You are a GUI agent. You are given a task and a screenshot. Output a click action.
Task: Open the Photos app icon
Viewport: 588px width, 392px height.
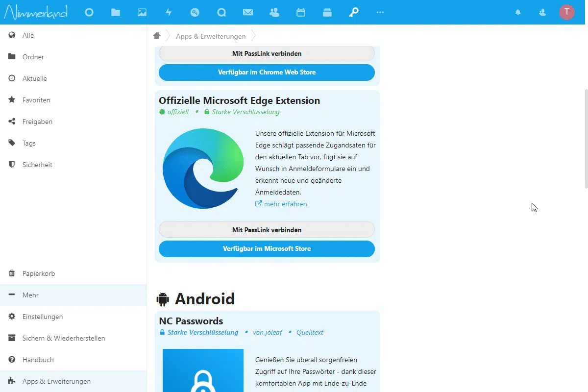(142, 12)
